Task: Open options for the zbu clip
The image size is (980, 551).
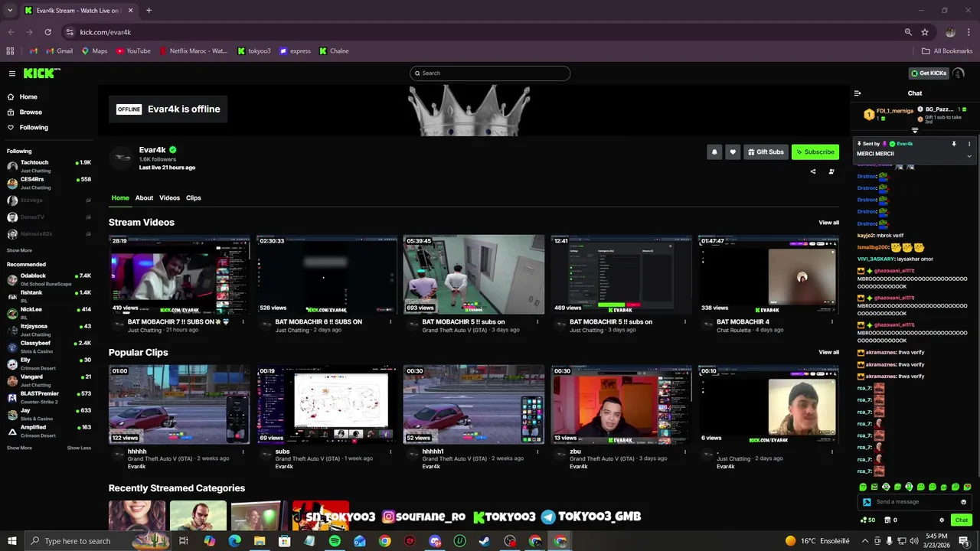Action: click(x=685, y=452)
